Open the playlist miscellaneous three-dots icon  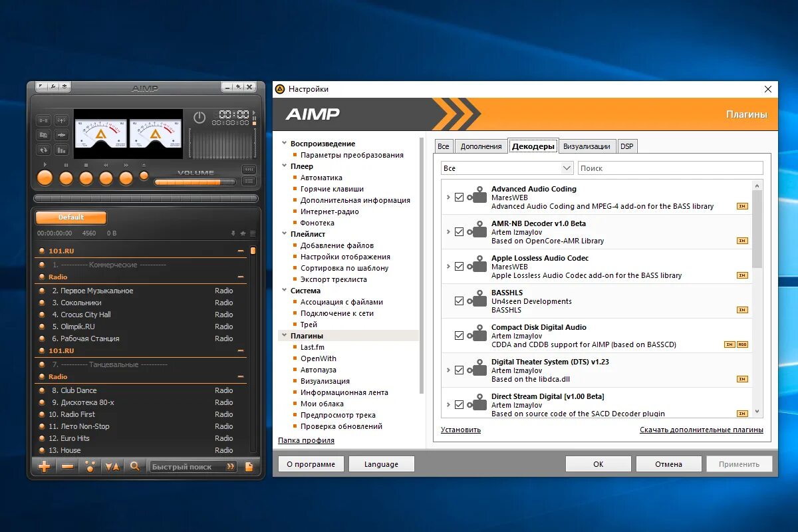(x=90, y=466)
